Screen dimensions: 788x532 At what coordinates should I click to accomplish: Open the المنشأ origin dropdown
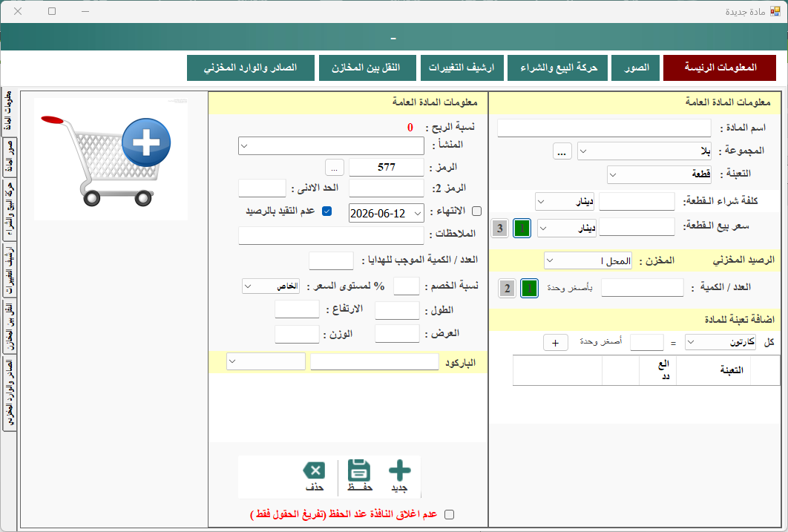pyautogui.click(x=331, y=146)
